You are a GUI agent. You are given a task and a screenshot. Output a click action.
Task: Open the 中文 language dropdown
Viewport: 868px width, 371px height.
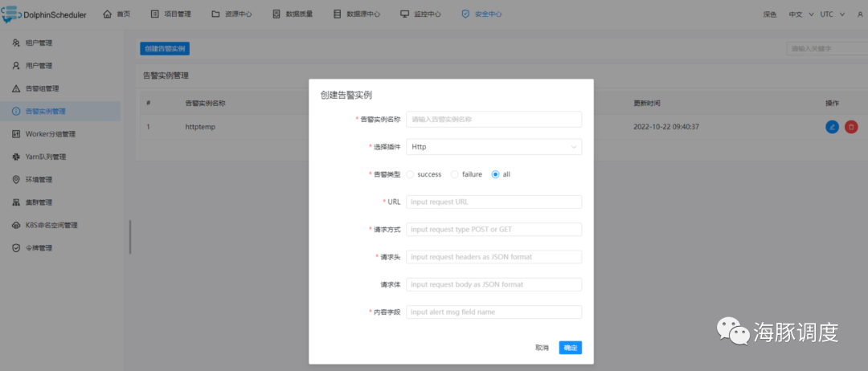(801, 15)
